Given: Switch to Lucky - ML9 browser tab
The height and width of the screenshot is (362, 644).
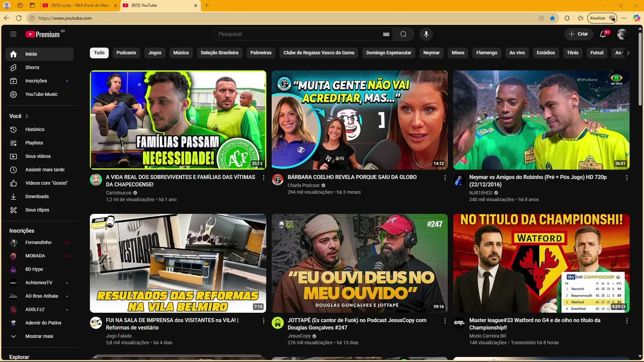Looking at the screenshot, I should coord(79,6).
